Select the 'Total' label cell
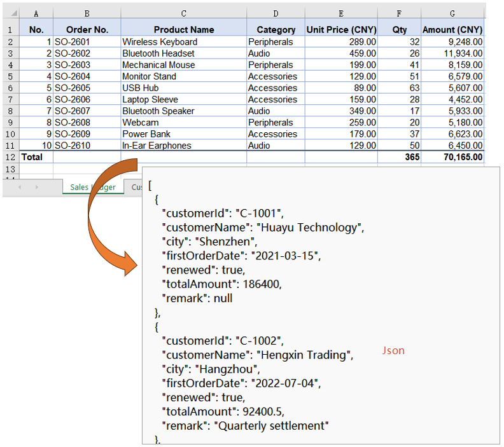Image resolution: width=504 pixels, height=447 pixels. coord(36,157)
